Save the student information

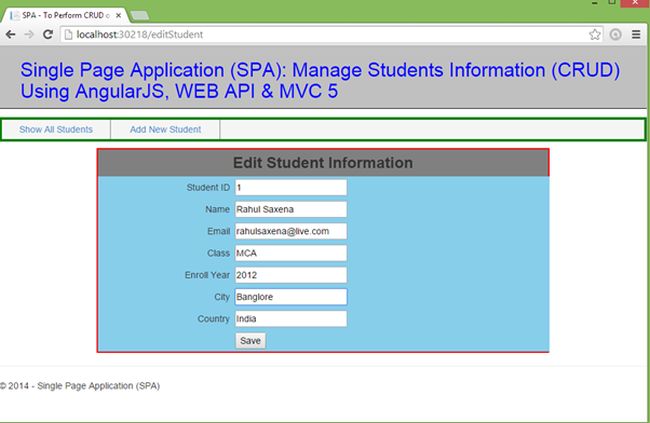(x=250, y=341)
